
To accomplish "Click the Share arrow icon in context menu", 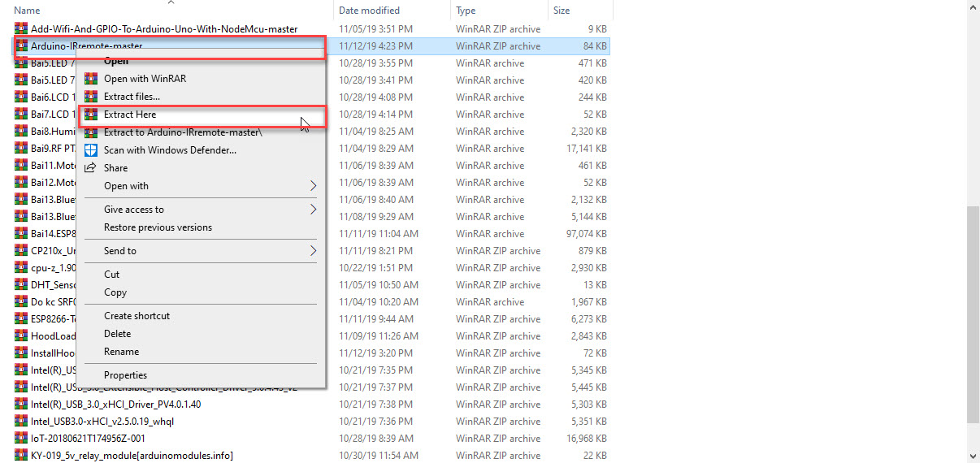I will 91,168.
